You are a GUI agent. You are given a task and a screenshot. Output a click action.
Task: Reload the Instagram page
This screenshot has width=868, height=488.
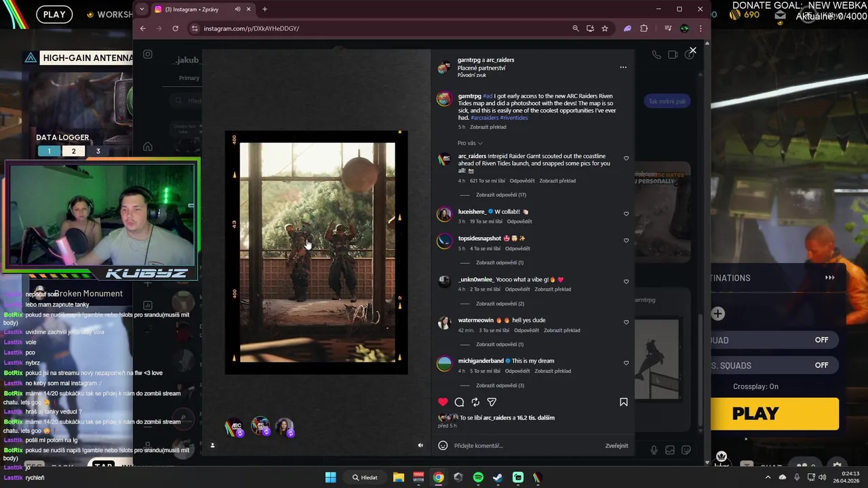pyautogui.click(x=175, y=28)
